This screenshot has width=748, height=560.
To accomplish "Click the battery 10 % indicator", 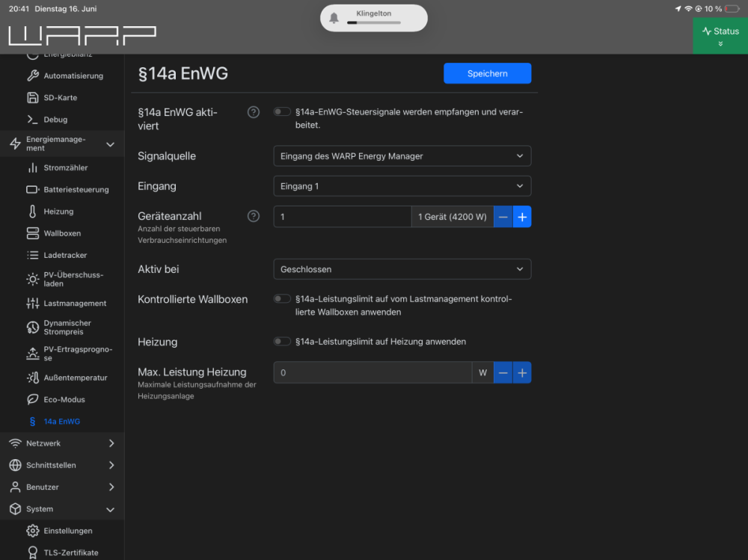I will tap(721, 8).
